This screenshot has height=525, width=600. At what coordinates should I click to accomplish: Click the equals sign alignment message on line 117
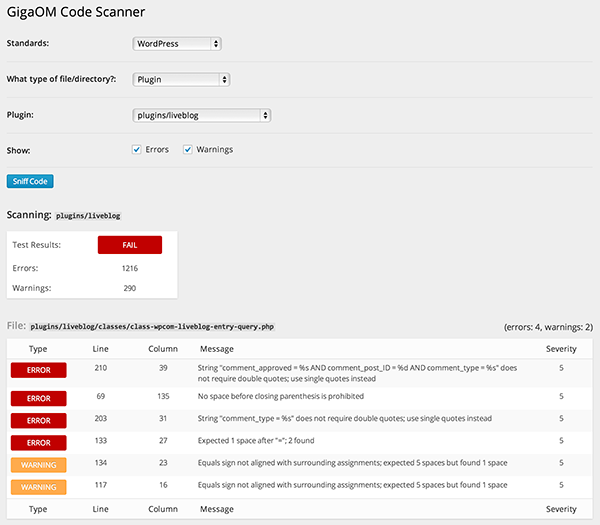(x=352, y=485)
